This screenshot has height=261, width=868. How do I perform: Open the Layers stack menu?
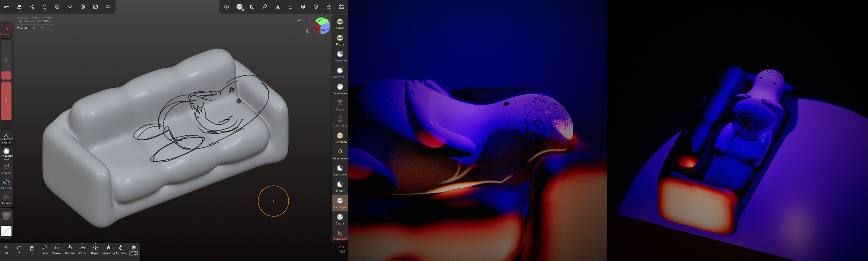tap(303, 7)
